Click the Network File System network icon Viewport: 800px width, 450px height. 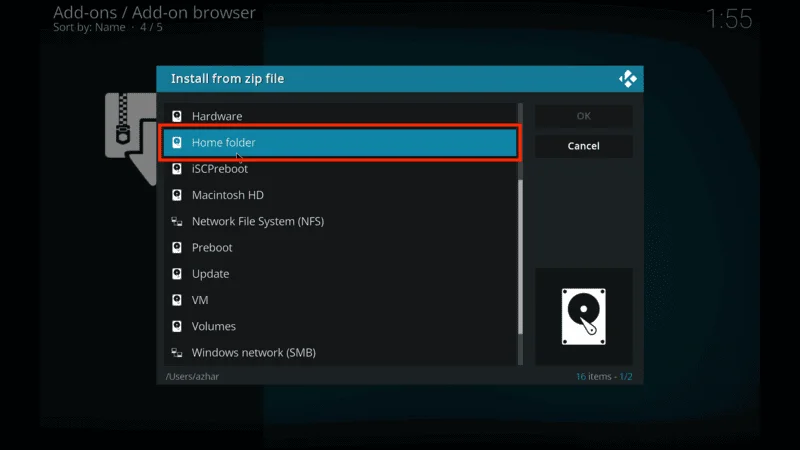[177, 221]
